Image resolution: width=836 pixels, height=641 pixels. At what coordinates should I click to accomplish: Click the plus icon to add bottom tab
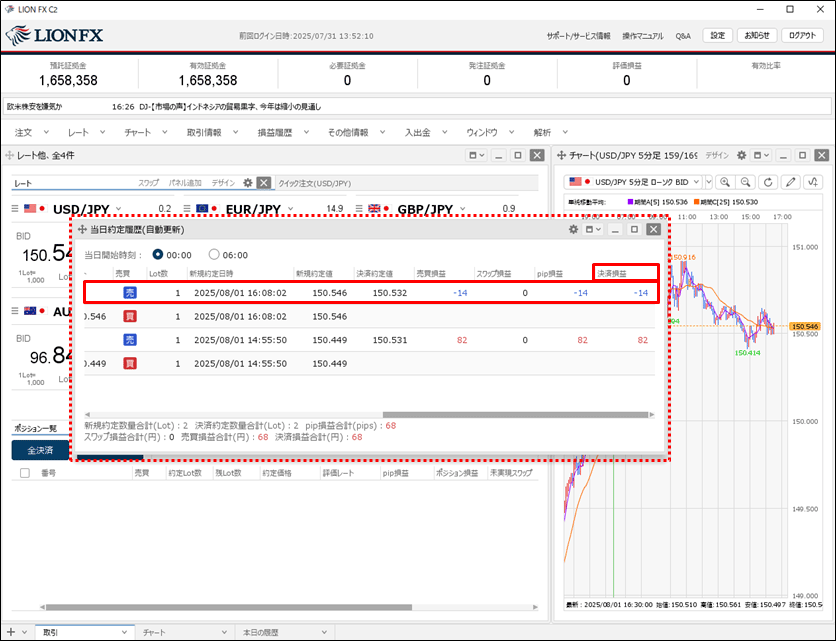[12, 632]
